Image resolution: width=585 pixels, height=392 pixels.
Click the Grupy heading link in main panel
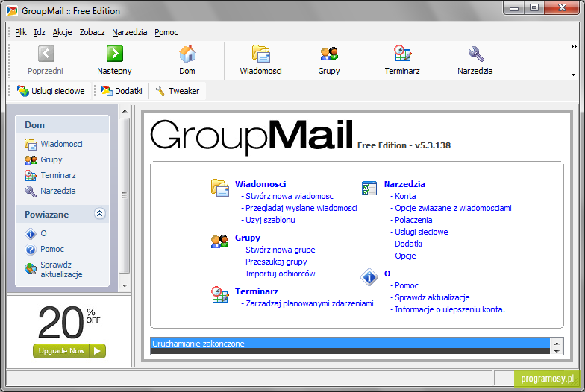[248, 238]
